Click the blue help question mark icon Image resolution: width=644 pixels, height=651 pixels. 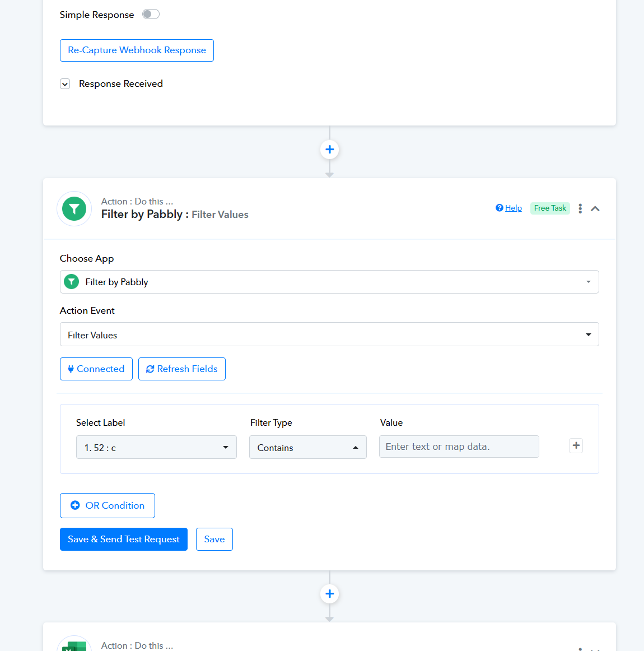[x=499, y=208]
